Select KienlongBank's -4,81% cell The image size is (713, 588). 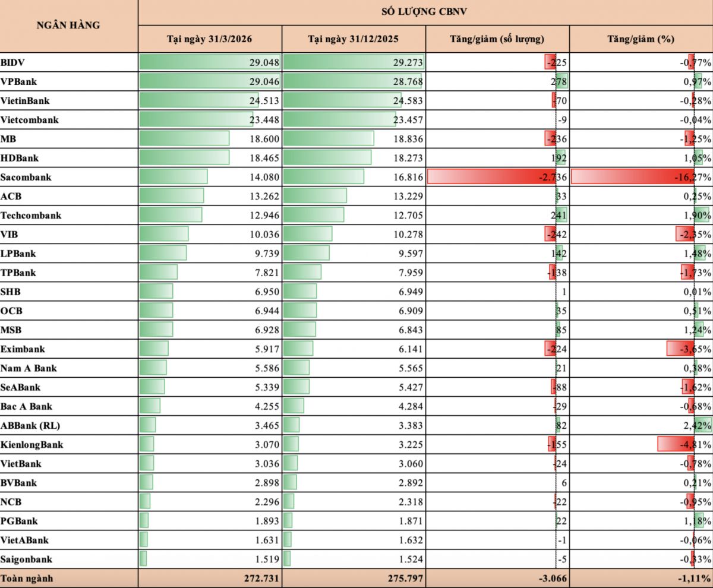[641, 444]
